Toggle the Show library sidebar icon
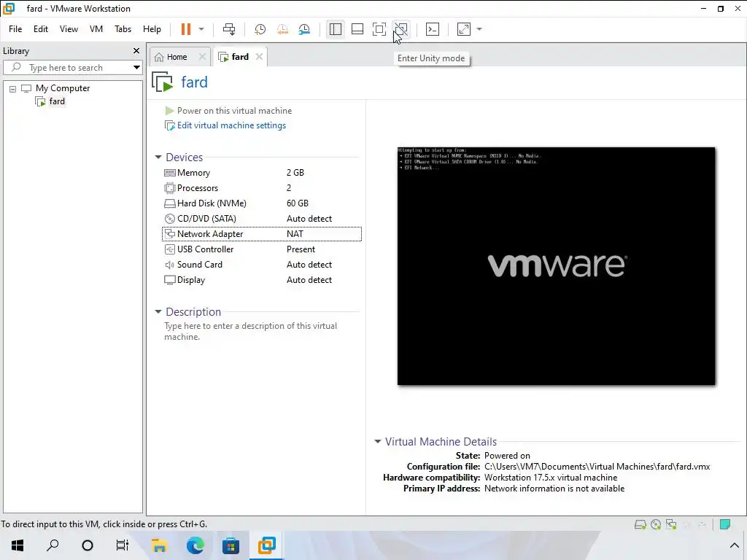747x560 pixels. coord(336,29)
